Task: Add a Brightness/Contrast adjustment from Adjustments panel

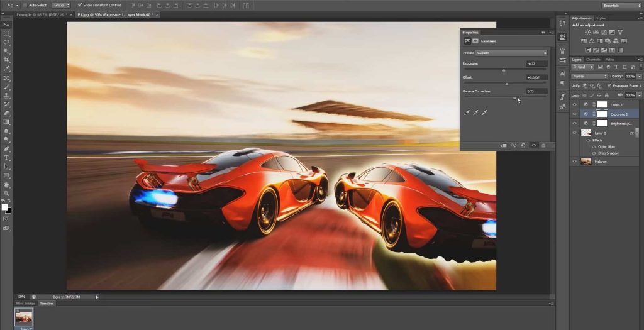Action: point(588,32)
